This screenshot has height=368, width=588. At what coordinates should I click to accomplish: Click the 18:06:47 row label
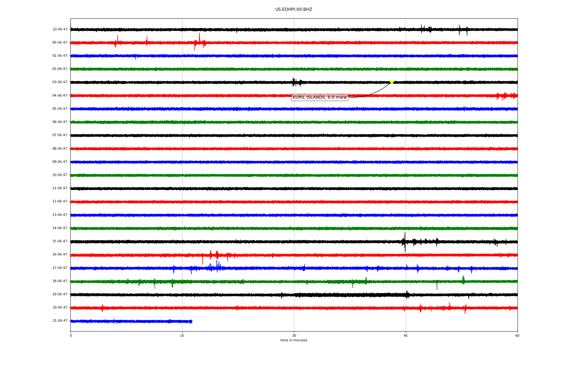(x=60, y=281)
